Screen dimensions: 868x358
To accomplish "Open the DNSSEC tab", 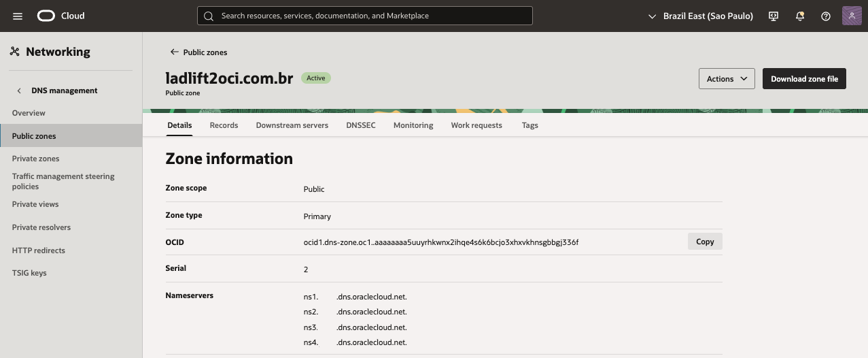I will click(x=360, y=125).
